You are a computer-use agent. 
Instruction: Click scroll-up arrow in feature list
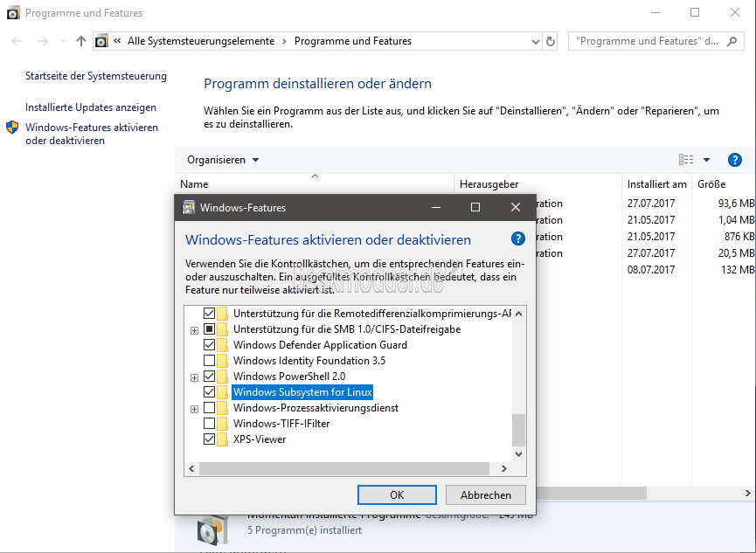pos(519,314)
